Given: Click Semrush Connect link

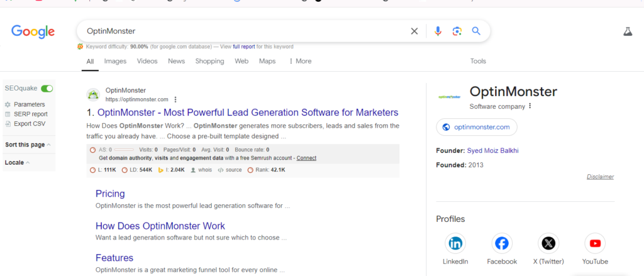Looking at the screenshot, I should [306, 158].
